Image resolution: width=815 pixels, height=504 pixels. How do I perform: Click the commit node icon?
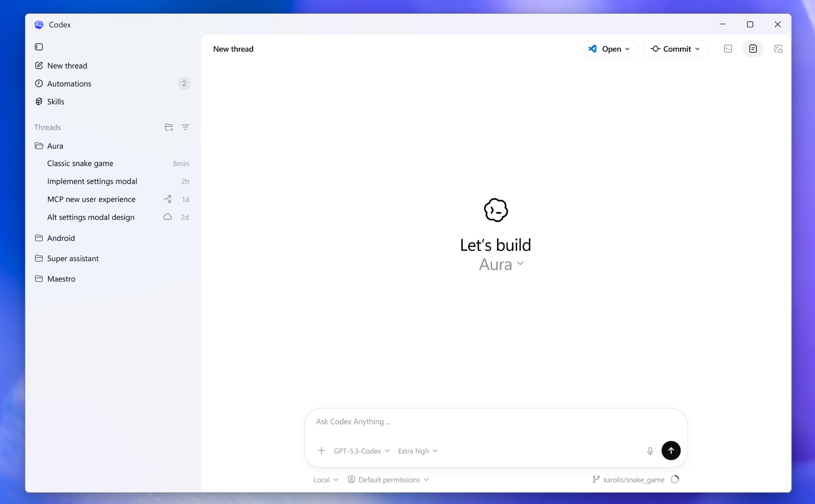[x=655, y=49]
